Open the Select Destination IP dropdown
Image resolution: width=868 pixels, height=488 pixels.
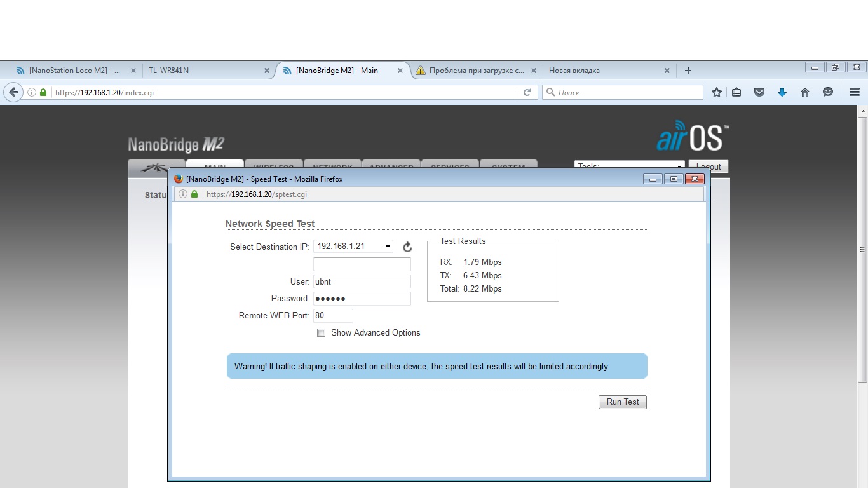(353, 246)
